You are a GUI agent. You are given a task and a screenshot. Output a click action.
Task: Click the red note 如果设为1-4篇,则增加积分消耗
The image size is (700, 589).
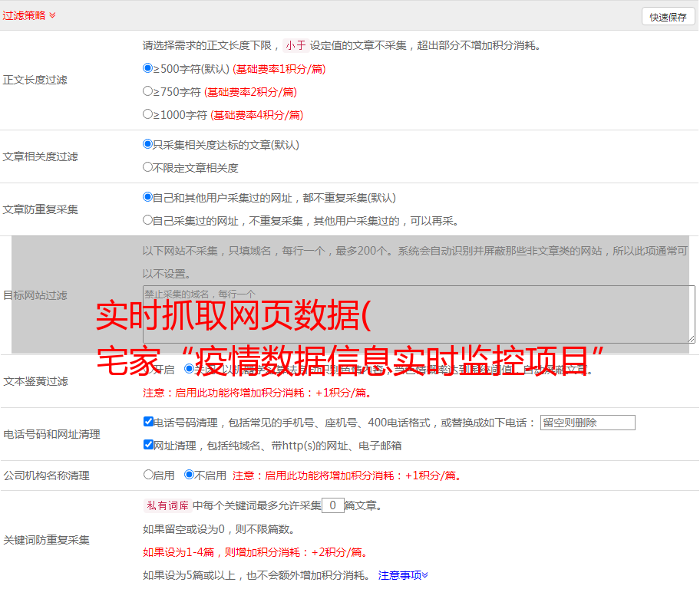pyautogui.click(x=256, y=552)
